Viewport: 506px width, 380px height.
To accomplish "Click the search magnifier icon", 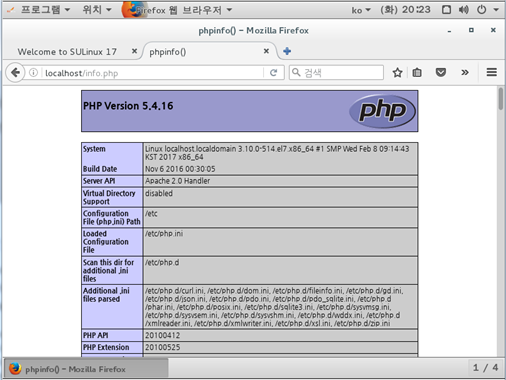I will 296,72.
